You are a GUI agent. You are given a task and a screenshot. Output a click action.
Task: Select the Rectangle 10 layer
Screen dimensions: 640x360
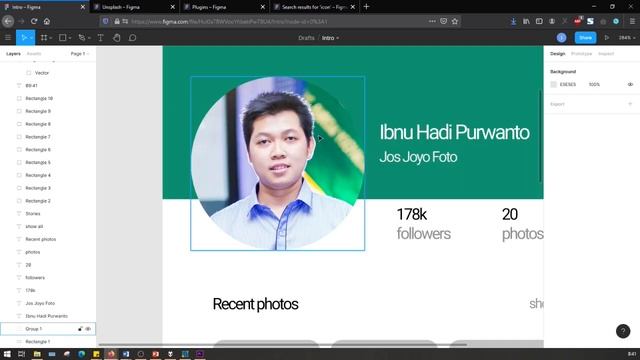tap(39, 98)
